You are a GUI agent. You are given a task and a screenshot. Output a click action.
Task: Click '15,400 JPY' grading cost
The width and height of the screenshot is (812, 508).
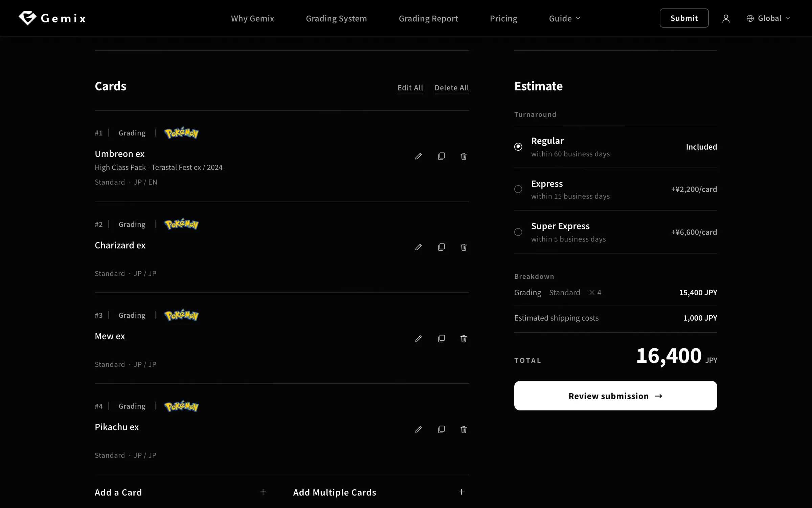coord(698,293)
